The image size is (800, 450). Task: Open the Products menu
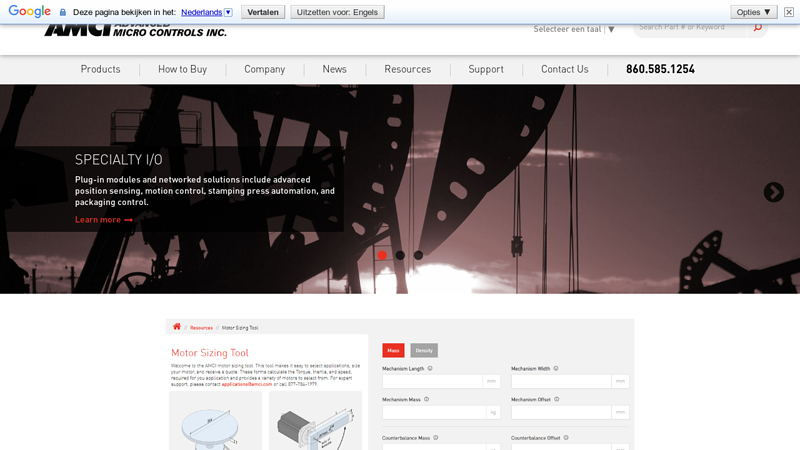(x=100, y=69)
